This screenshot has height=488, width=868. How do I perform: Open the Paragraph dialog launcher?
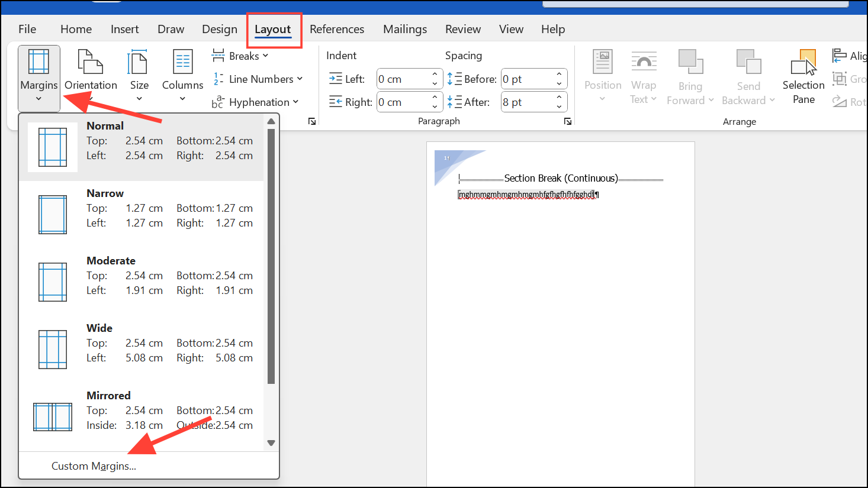coord(567,121)
